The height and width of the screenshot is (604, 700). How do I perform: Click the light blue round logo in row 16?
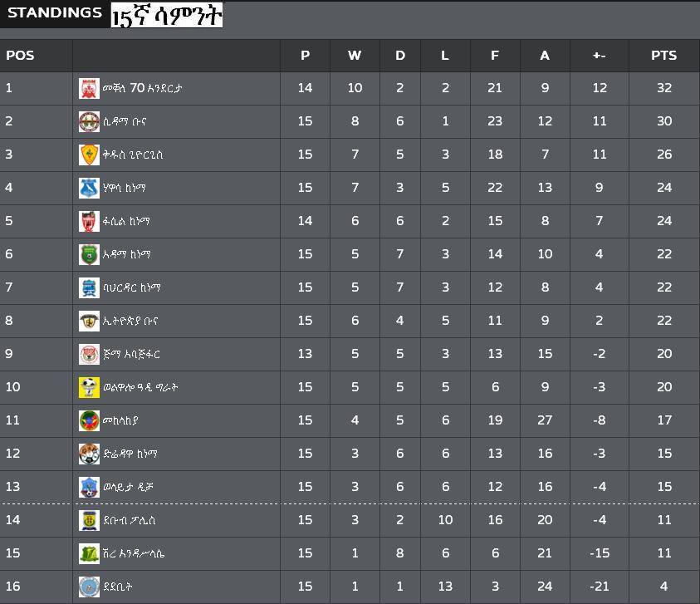[89, 587]
